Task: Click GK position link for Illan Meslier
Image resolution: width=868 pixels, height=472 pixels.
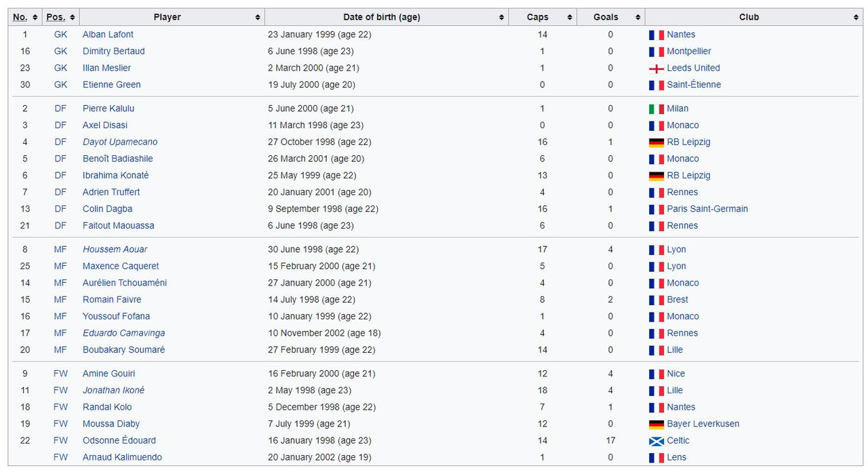Action: click(x=60, y=68)
